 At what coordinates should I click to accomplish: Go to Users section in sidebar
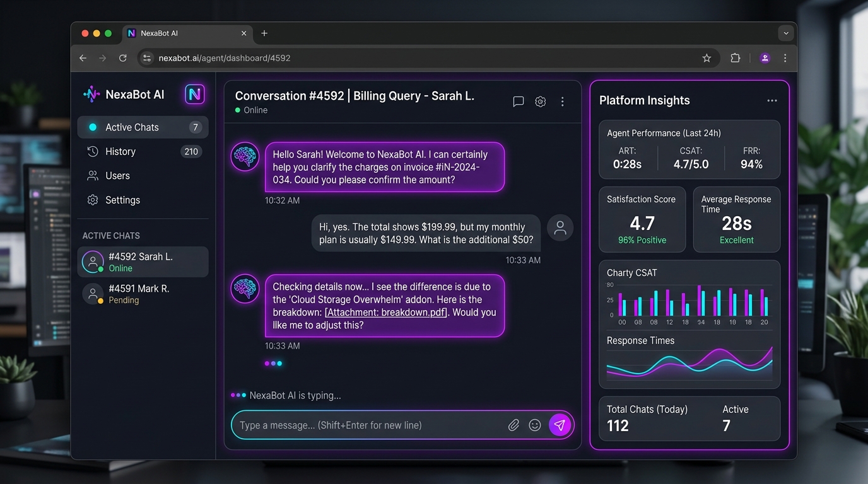pyautogui.click(x=117, y=176)
